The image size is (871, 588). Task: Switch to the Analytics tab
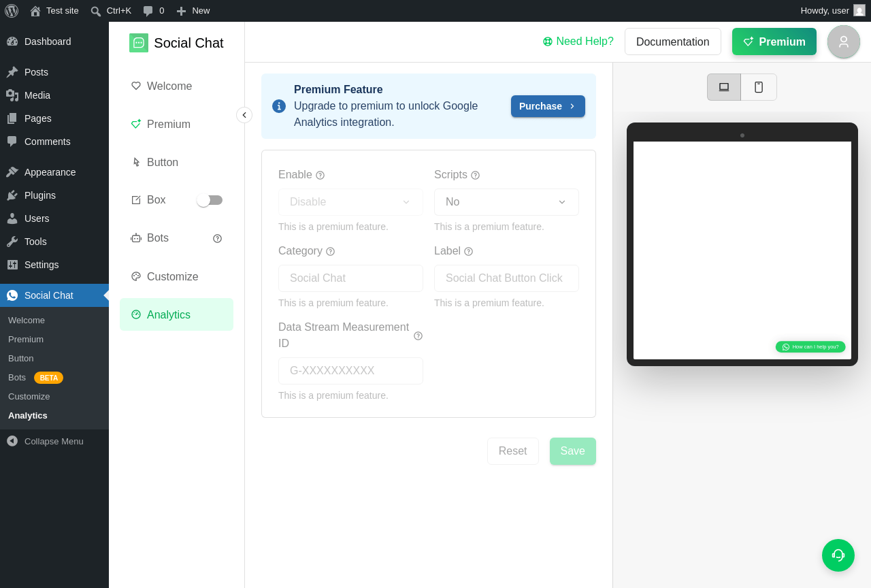pyautogui.click(x=176, y=314)
